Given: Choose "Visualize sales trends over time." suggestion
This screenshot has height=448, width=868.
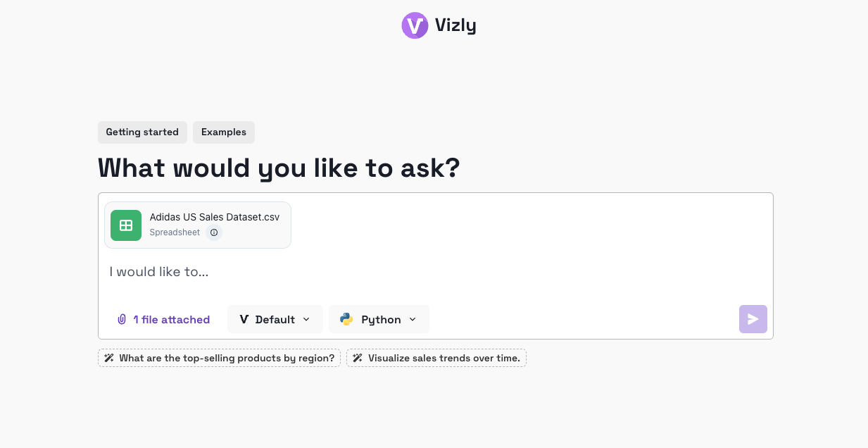Looking at the screenshot, I should tap(444, 359).
